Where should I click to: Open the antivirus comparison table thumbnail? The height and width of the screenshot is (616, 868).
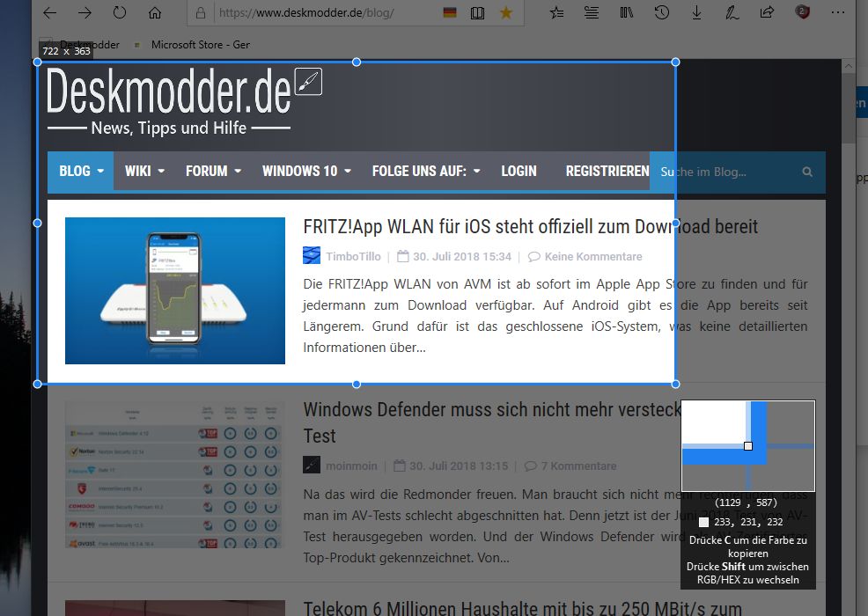click(175, 475)
